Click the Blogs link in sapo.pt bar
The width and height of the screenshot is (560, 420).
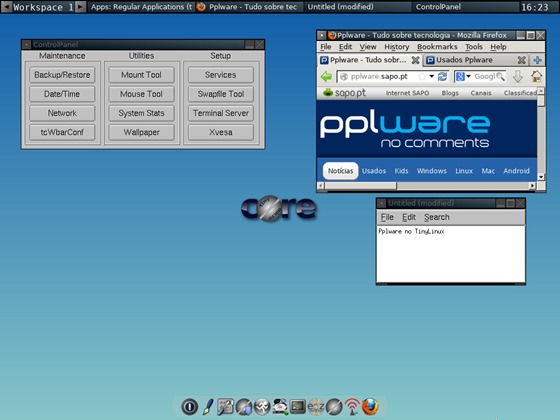(x=450, y=93)
